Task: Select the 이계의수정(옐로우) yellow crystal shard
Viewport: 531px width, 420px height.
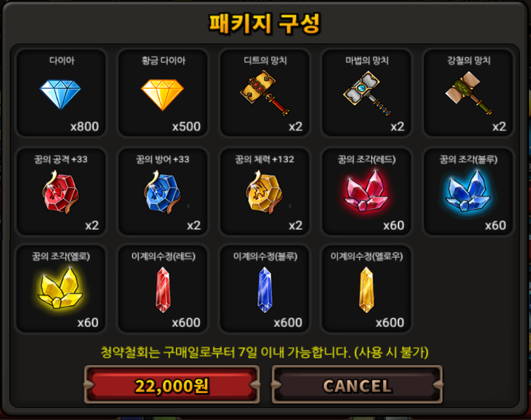Action: [367, 290]
